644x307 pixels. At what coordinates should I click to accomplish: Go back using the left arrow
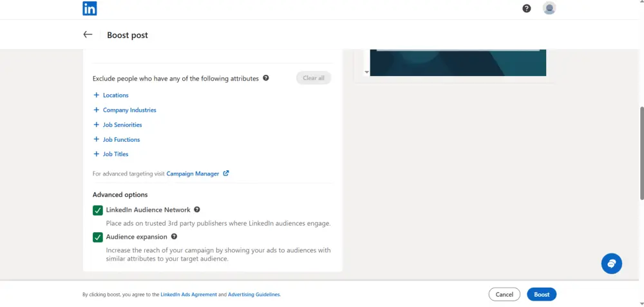coord(88,35)
